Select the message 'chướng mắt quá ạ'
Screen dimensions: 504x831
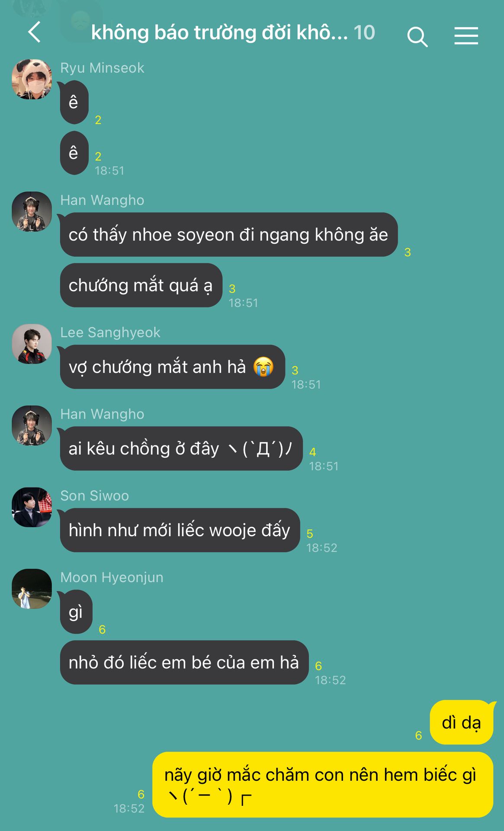(141, 285)
